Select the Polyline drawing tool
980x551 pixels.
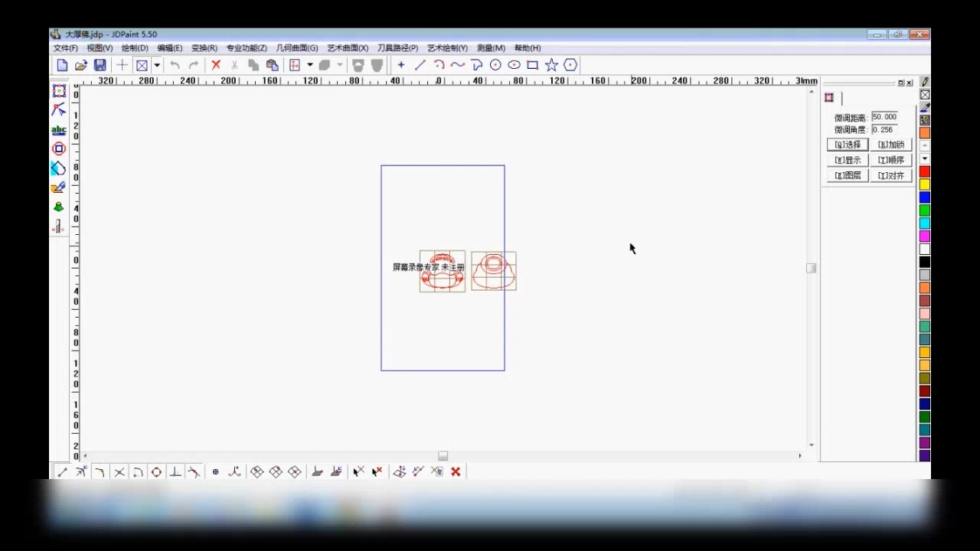(x=476, y=65)
